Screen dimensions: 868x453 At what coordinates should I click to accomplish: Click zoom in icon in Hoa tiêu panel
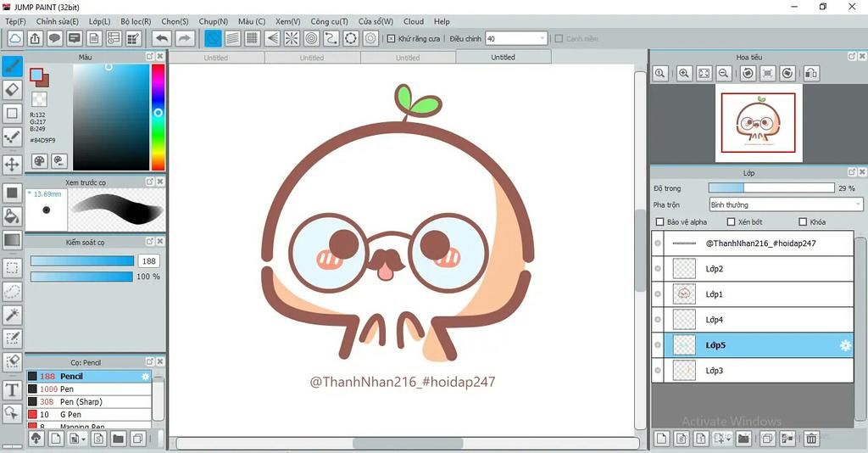(684, 73)
